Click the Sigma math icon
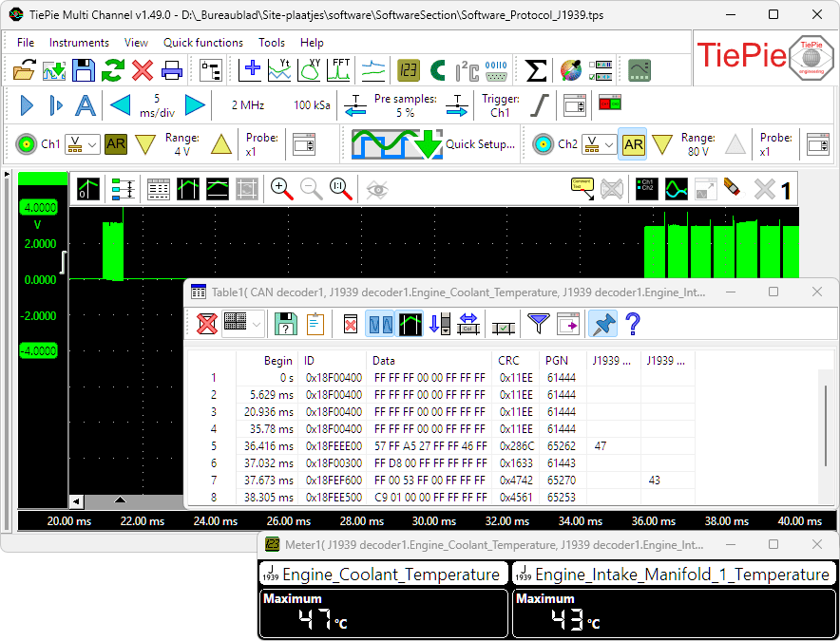Image resolution: width=840 pixels, height=641 pixels. [536, 70]
